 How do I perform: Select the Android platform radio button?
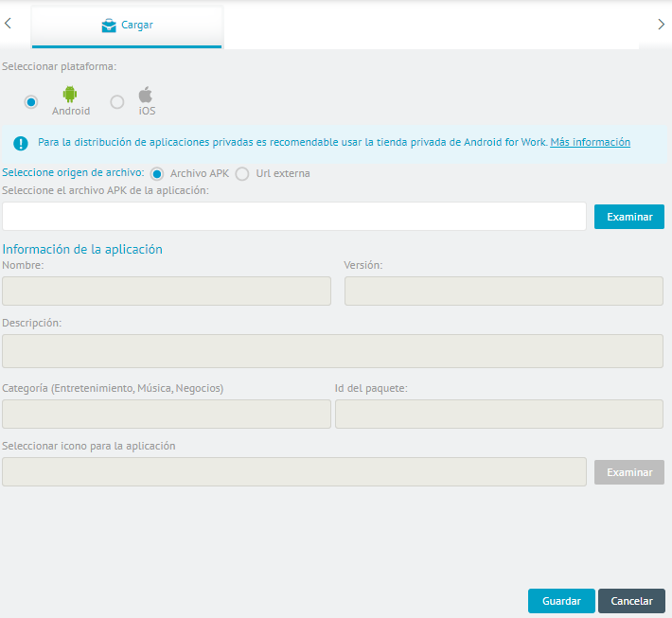pos(31,102)
